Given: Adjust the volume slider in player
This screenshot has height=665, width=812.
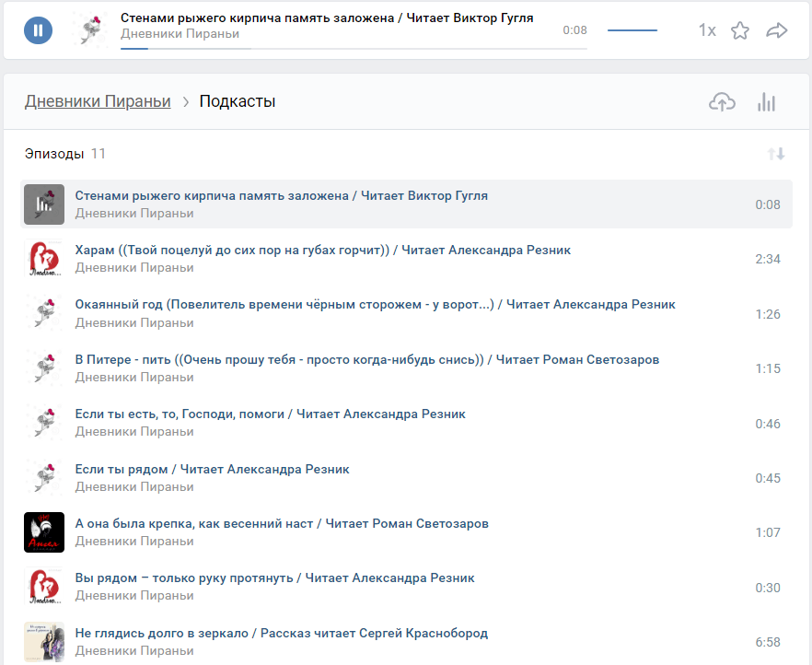Looking at the screenshot, I should tap(632, 30).
